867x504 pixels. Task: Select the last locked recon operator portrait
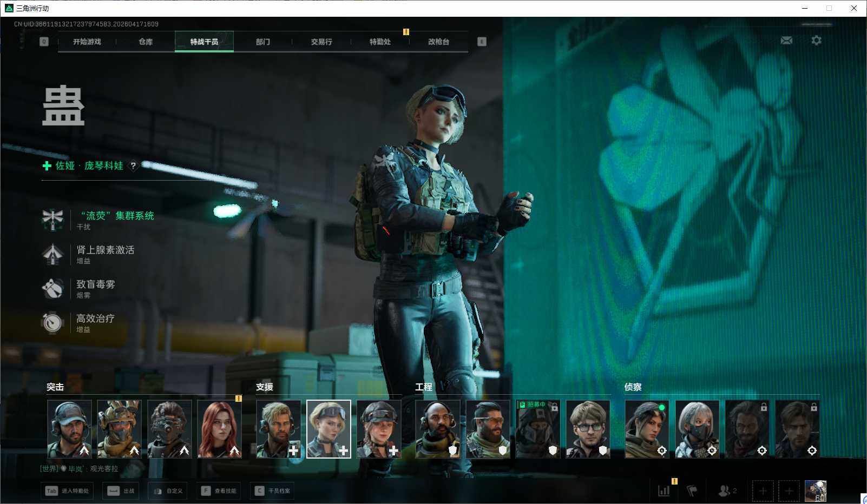coord(797,429)
